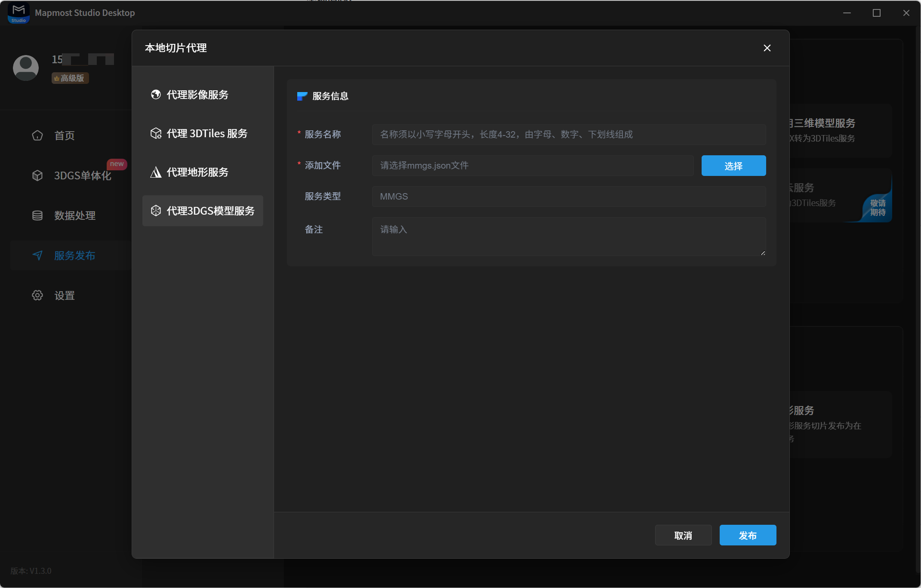Close the 本地切片代理 dialog
This screenshot has height=588, width=921.
(x=767, y=48)
